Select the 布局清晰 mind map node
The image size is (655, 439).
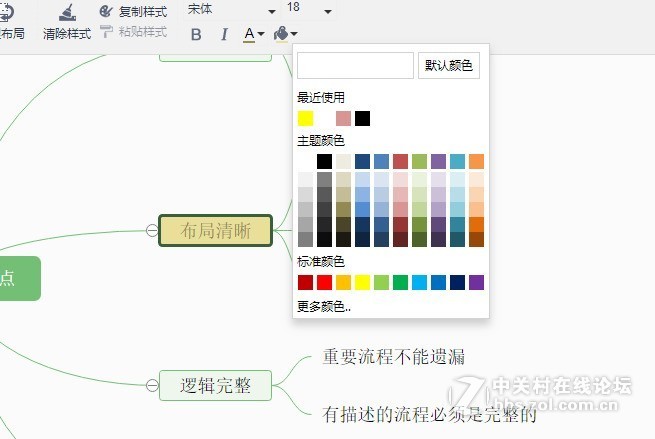click(x=216, y=230)
